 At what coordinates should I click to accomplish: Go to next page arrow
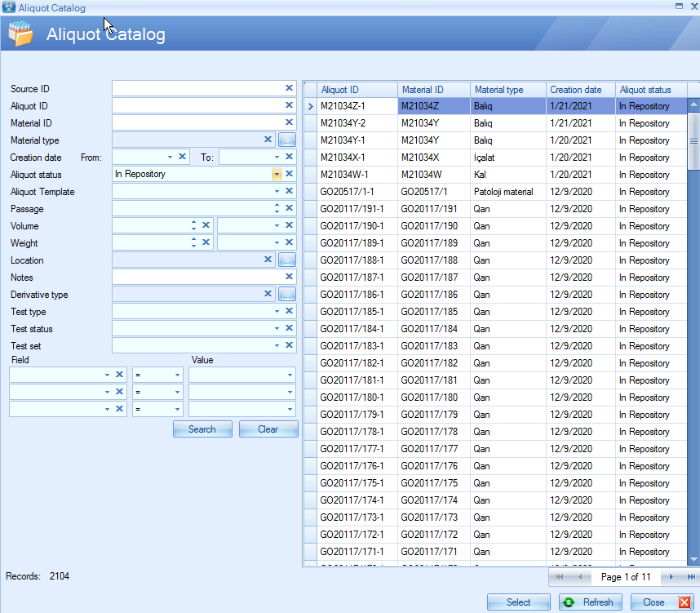(x=671, y=577)
